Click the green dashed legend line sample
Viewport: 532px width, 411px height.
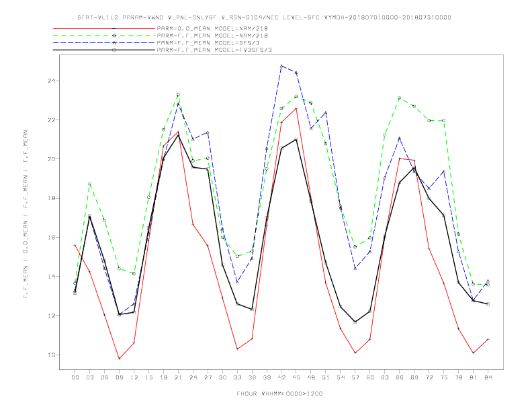coord(104,36)
